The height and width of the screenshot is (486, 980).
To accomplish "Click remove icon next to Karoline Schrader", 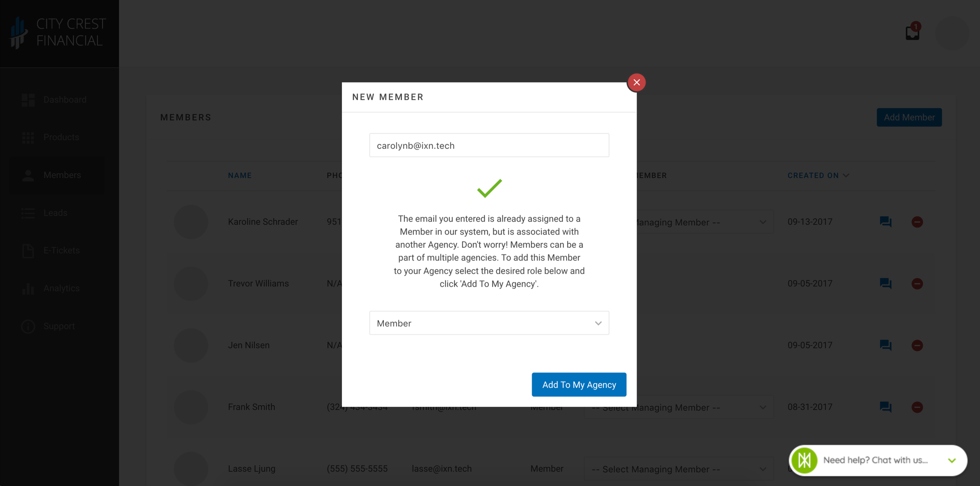I will (x=917, y=222).
